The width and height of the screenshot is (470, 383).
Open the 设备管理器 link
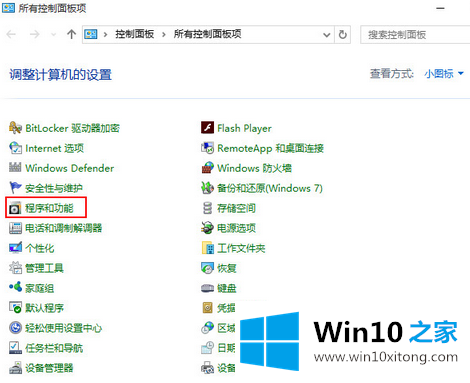[49, 368]
